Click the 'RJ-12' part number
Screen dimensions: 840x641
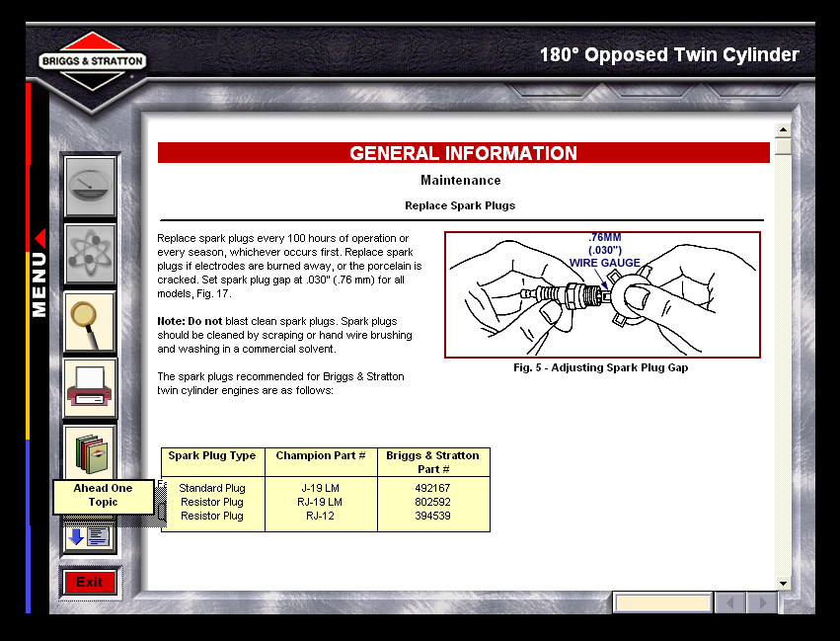(321, 517)
